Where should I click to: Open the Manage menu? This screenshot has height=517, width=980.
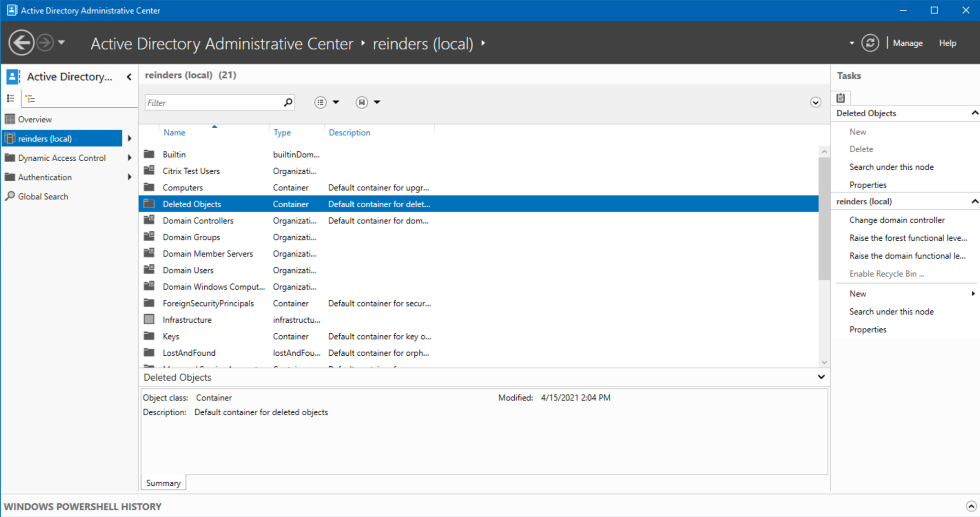pyautogui.click(x=907, y=43)
